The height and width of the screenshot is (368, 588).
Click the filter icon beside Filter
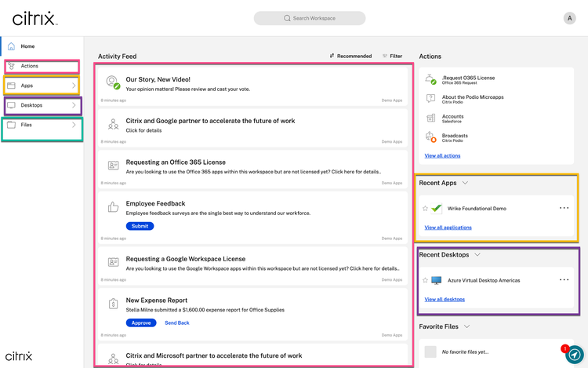click(385, 56)
